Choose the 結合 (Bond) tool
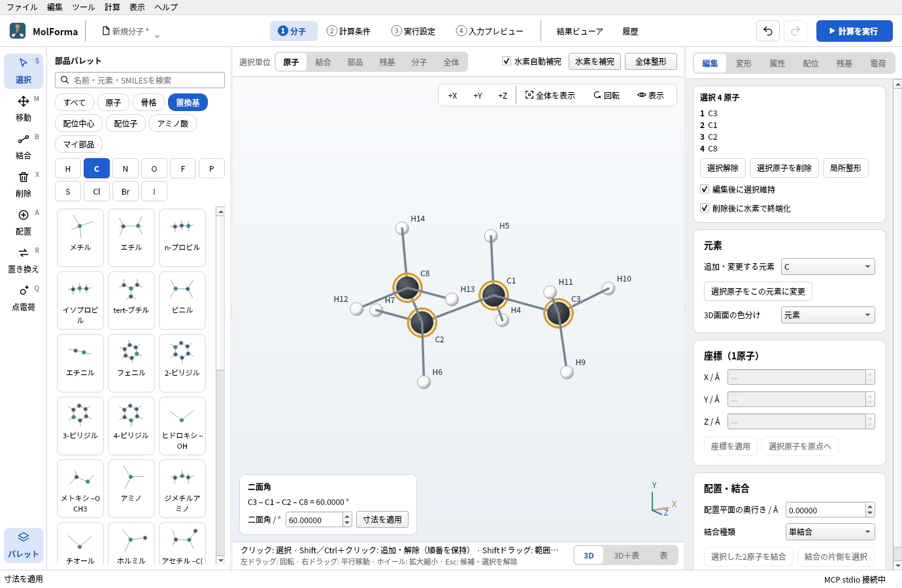The height and width of the screenshot is (588, 902). coord(24,146)
